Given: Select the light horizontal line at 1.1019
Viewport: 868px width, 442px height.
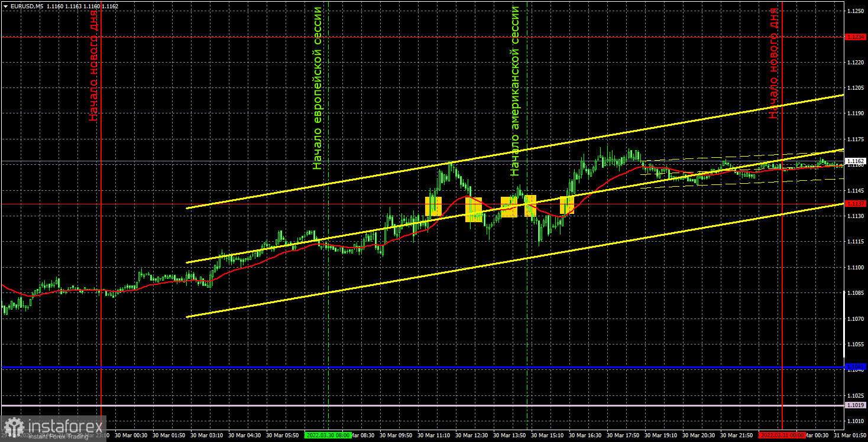Looking at the screenshot, I should pos(422,405).
